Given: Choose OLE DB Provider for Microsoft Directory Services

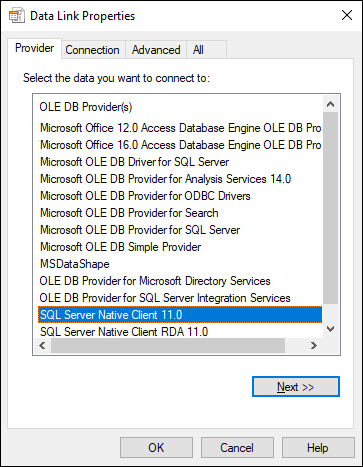Looking at the screenshot, I should tap(180, 281).
